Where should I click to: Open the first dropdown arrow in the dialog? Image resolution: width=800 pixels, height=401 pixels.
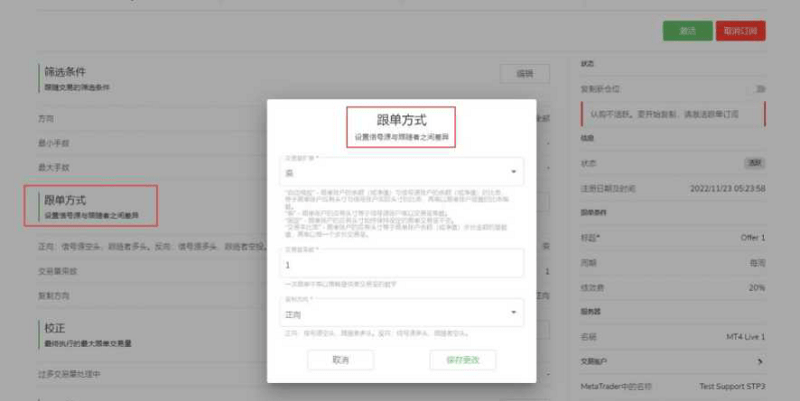click(515, 172)
